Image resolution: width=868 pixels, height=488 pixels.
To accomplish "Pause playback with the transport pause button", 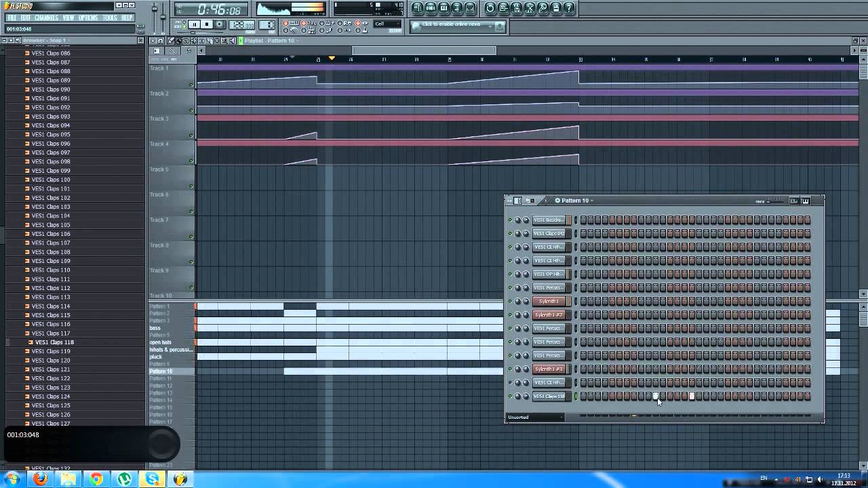I will pos(194,24).
